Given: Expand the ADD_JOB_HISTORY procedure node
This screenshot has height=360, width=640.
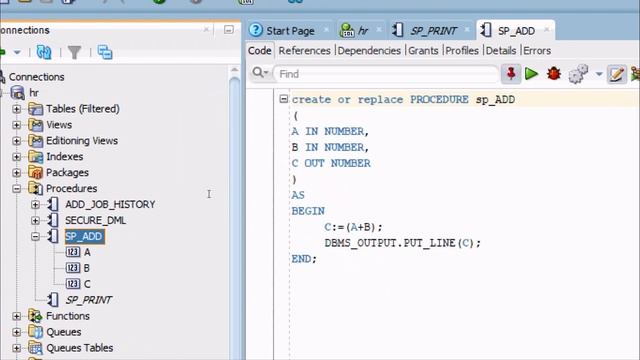Looking at the screenshot, I should 36,204.
